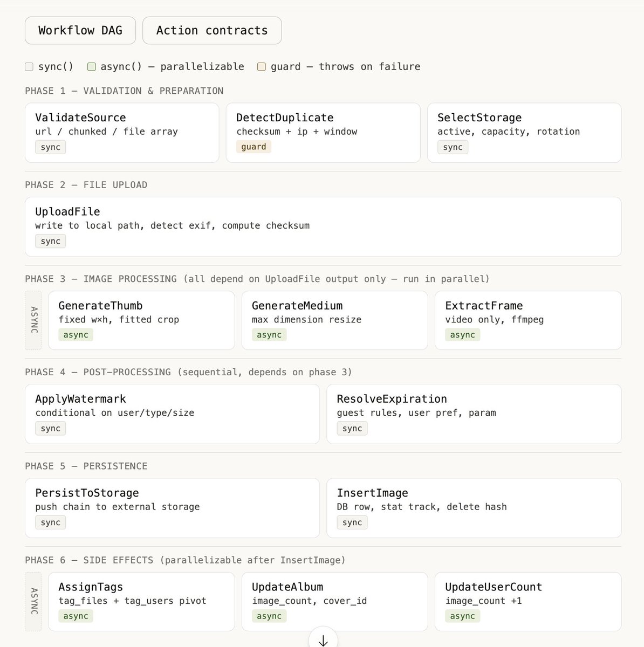This screenshot has width=644, height=647.
Task: Click the guard legend swatch
Action: pyautogui.click(x=262, y=67)
